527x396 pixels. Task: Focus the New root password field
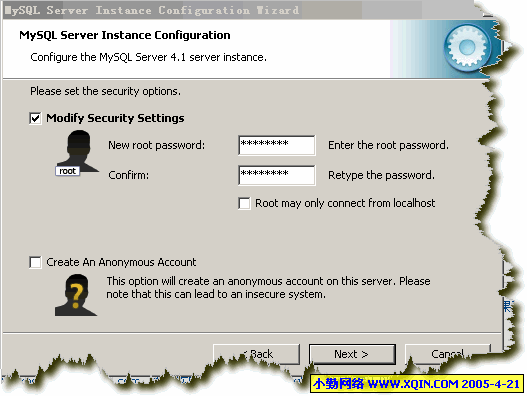(x=277, y=145)
